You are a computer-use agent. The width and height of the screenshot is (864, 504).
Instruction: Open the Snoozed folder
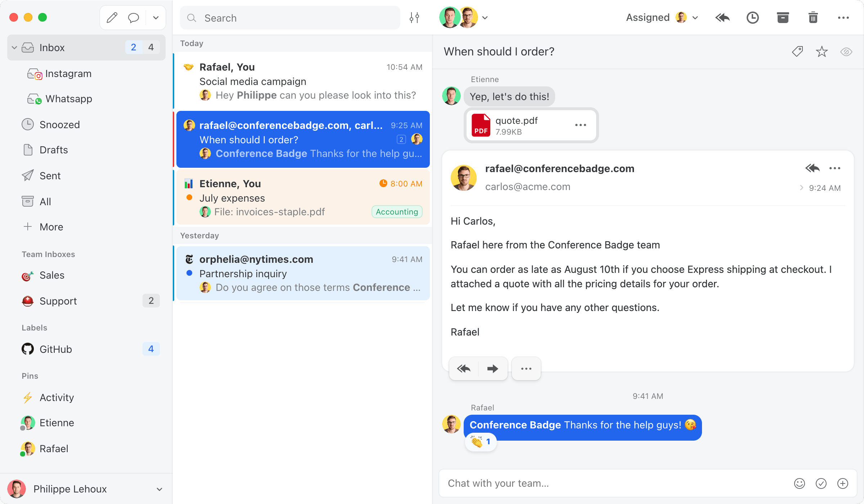[59, 125]
